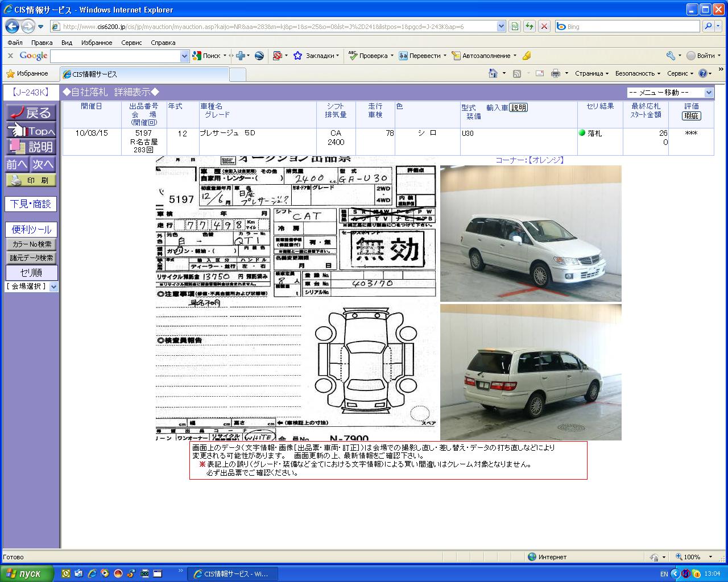This screenshot has height=582, width=728.
Task: Click the Topへ sidebar button
Action: (x=31, y=131)
